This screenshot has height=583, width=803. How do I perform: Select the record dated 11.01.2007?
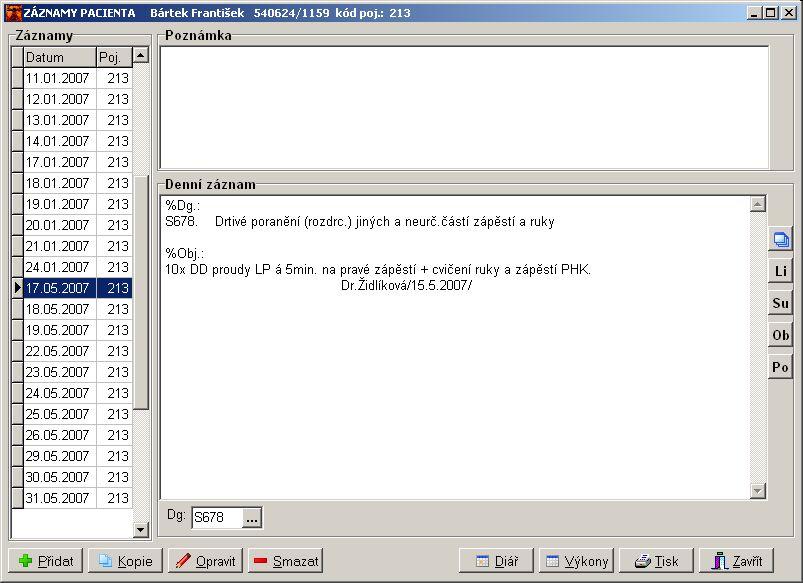point(78,78)
